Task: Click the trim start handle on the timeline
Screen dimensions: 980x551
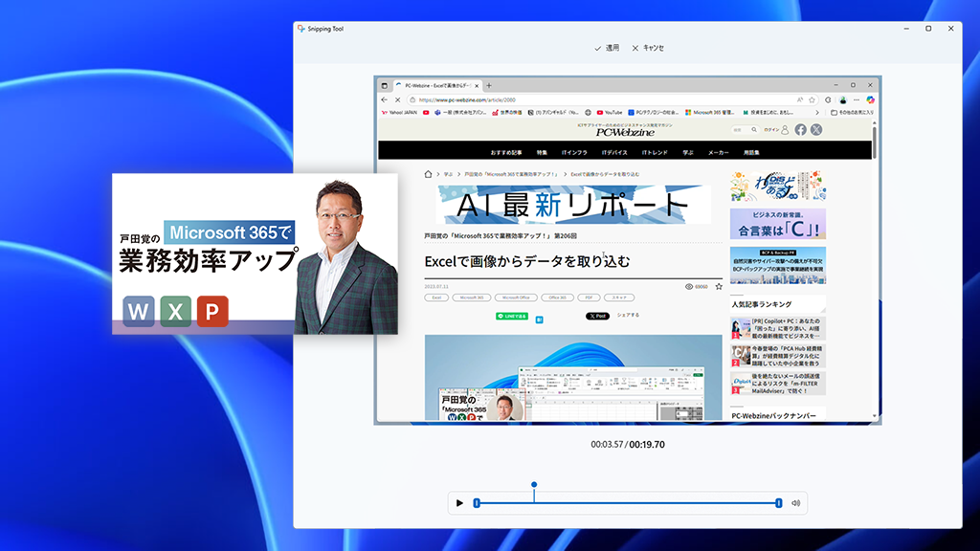Action: pyautogui.click(x=477, y=503)
